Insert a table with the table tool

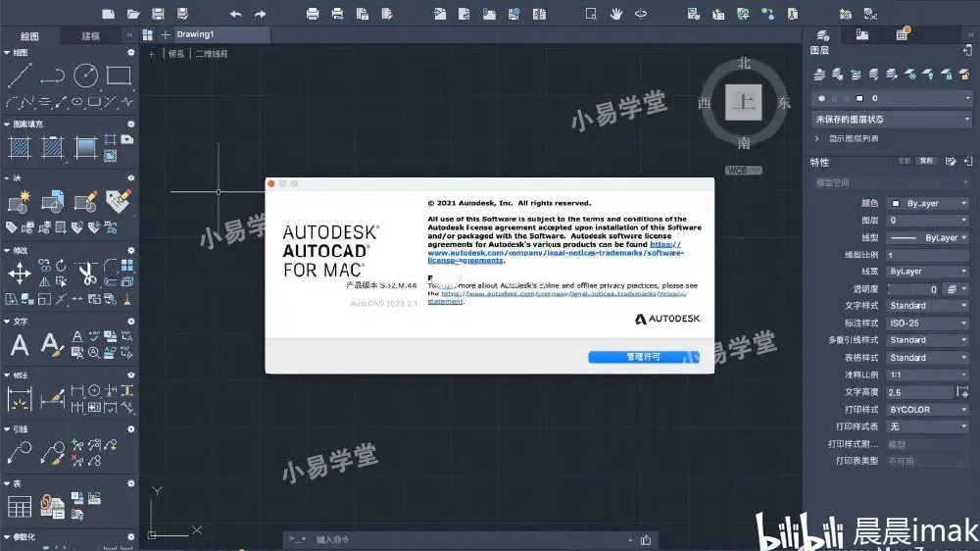20,506
